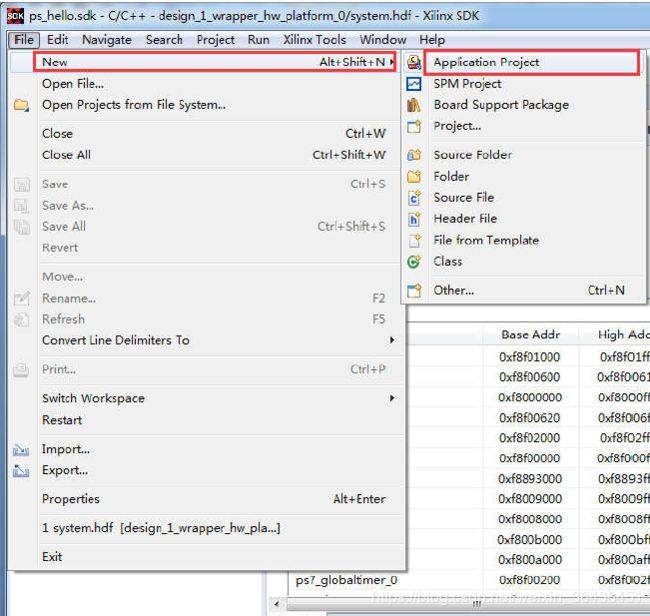
Task: Click the address table horizontal scrollbar thumb
Action: pyautogui.click(x=468, y=604)
